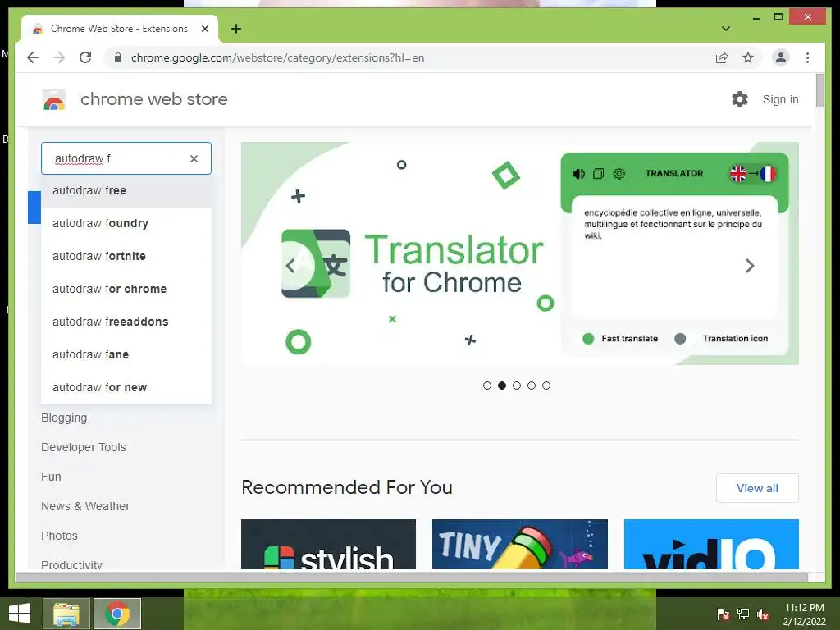The image size is (840, 630).
Task: Select second carousel dot
Action: click(502, 386)
